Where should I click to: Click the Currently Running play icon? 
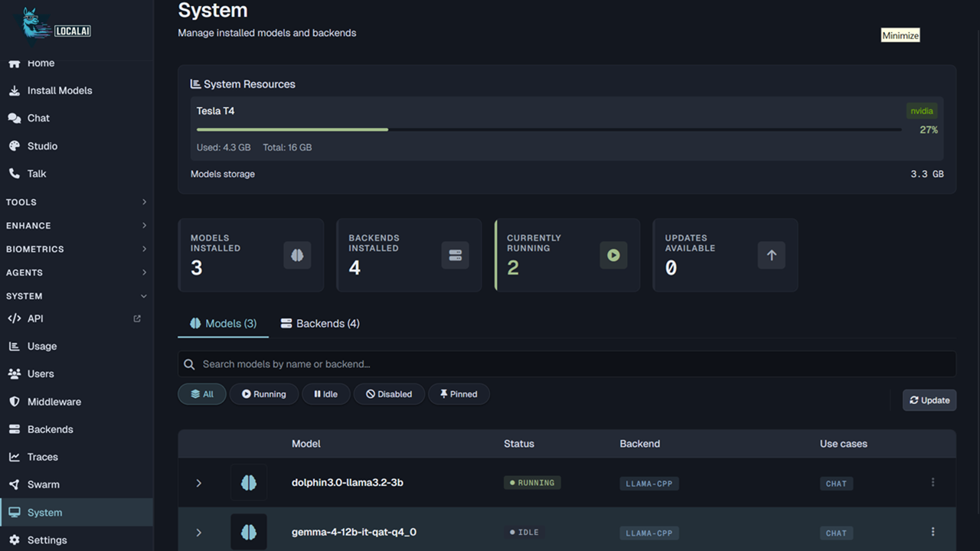pyautogui.click(x=613, y=255)
